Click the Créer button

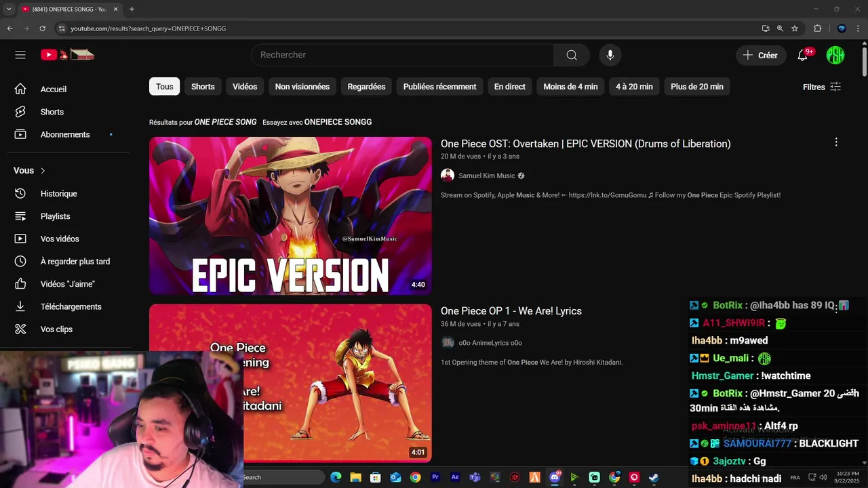pyautogui.click(x=761, y=55)
